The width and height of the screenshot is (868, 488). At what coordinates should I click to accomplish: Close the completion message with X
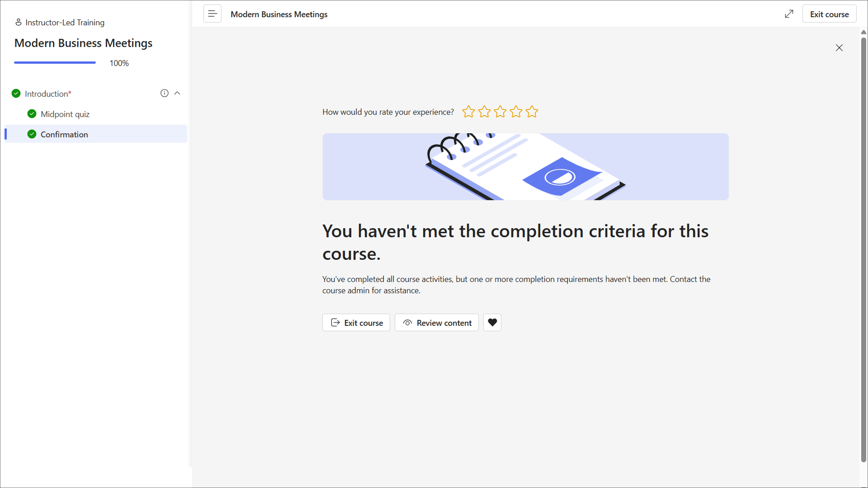point(839,48)
